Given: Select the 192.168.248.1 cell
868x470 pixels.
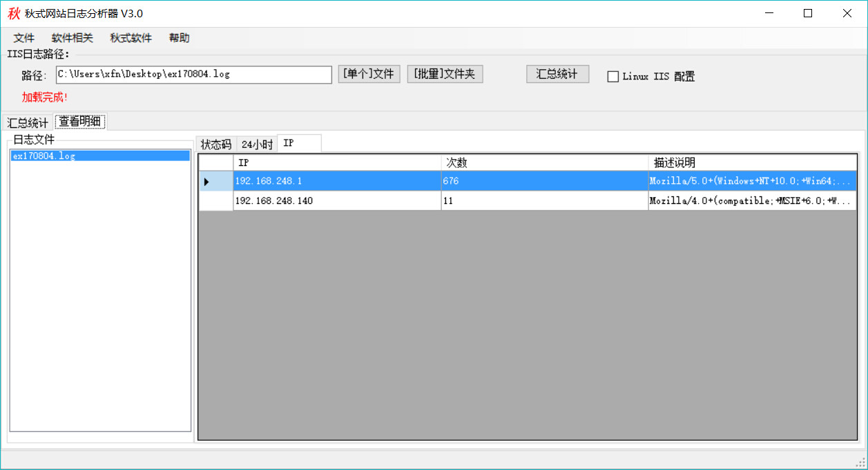Looking at the screenshot, I should point(337,181).
